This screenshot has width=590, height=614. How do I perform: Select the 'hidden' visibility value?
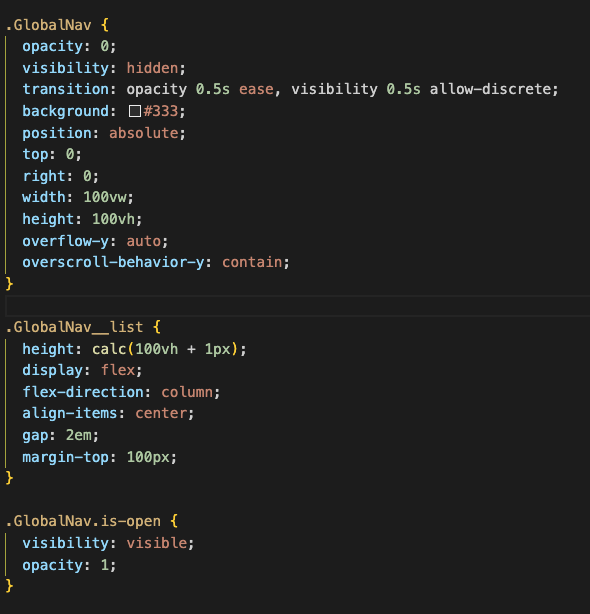click(152, 68)
